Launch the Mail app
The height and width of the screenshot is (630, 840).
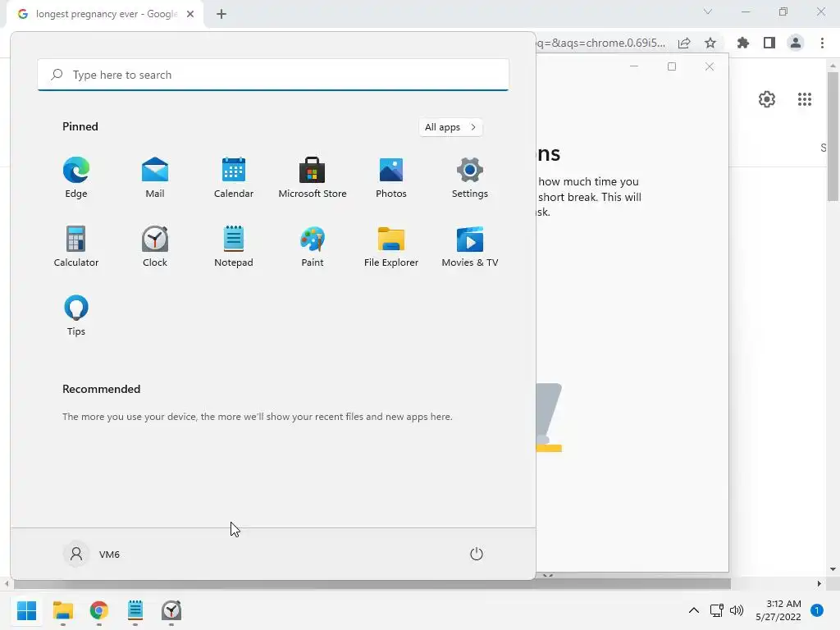(155, 177)
